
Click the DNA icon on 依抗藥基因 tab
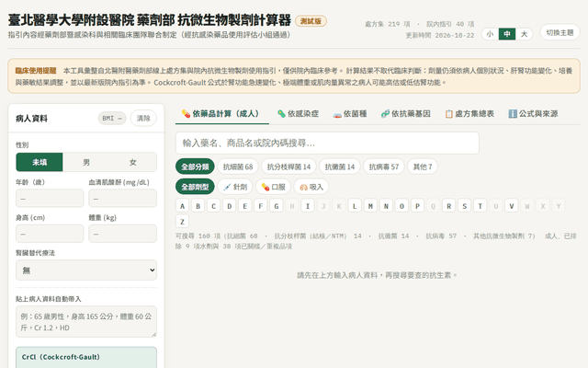tap(385, 114)
